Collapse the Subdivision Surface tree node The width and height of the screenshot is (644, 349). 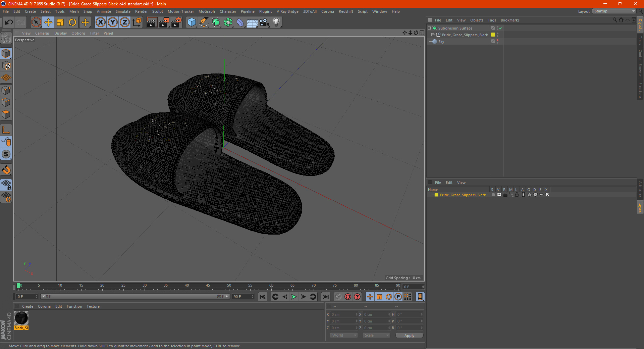pos(429,28)
